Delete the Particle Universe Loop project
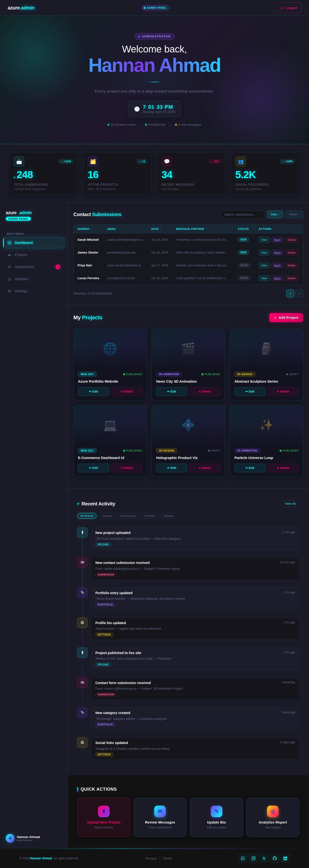This screenshot has width=309, height=868. pos(283,468)
